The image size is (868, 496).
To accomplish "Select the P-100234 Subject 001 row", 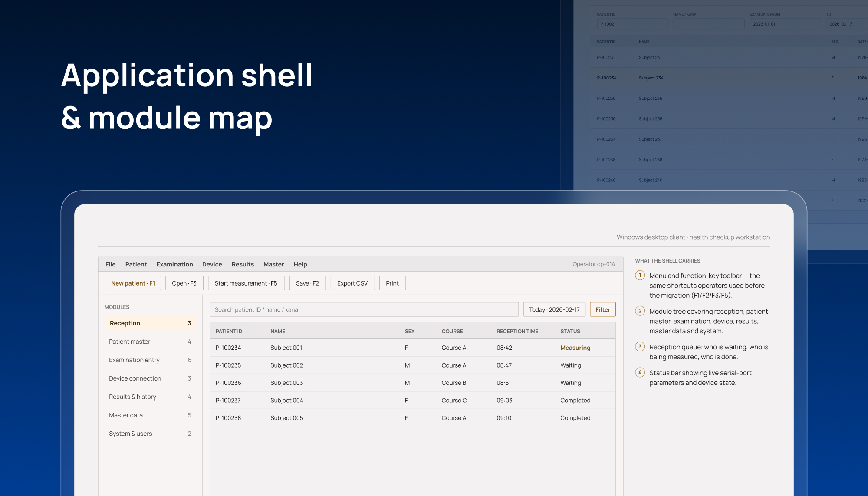I will pyautogui.click(x=413, y=348).
